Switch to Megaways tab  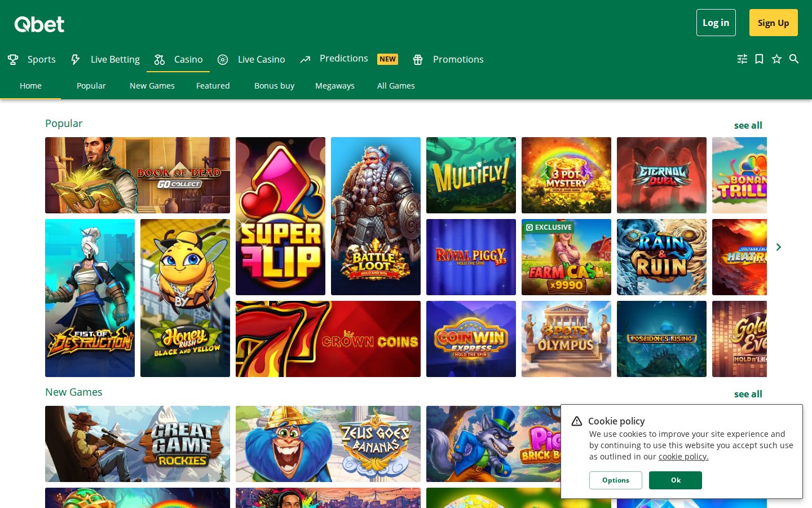(x=335, y=86)
